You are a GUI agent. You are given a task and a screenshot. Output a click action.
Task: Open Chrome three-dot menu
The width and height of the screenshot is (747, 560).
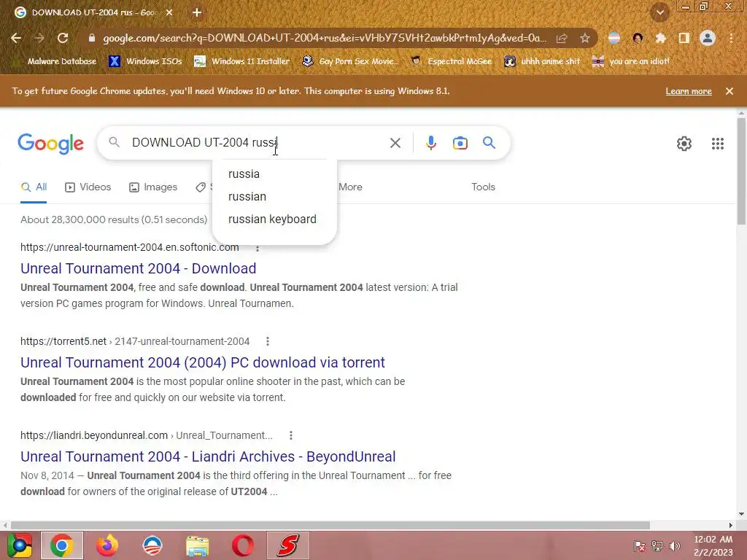pyautogui.click(x=731, y=38)
